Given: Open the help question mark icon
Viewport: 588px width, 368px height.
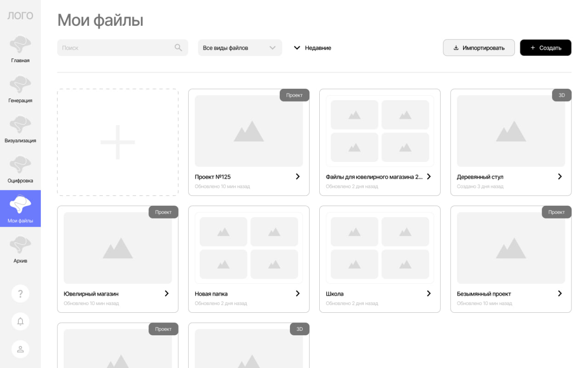Looking at the screenshot, I should 20,294.
